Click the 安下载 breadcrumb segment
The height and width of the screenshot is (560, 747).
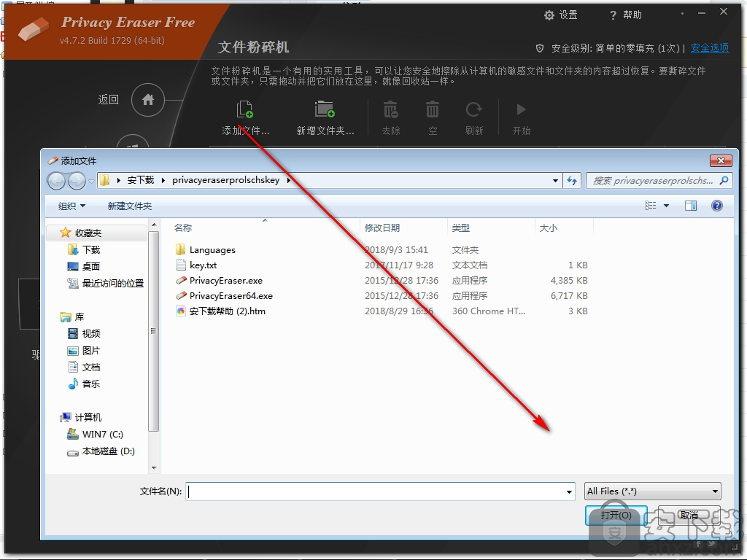141,180
